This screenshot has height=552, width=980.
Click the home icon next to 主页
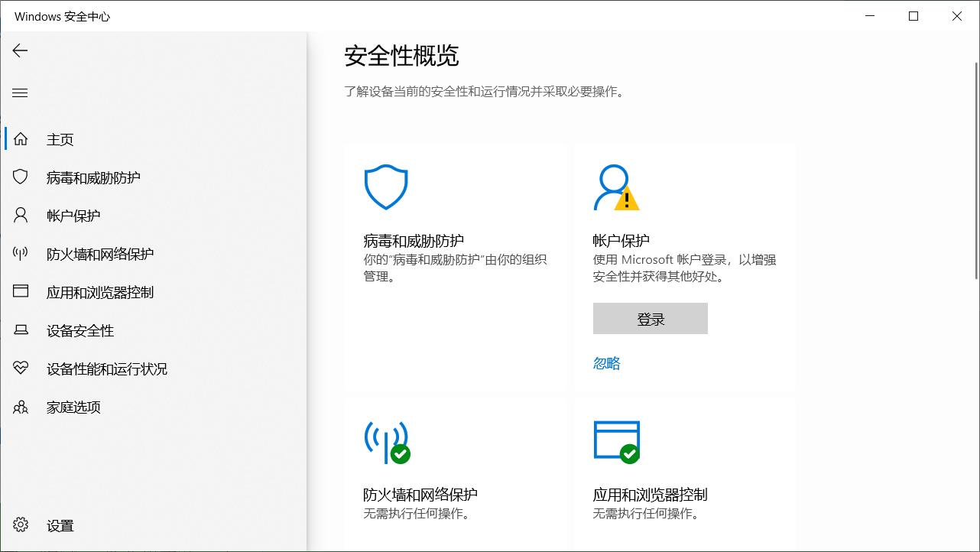point(20,138)
